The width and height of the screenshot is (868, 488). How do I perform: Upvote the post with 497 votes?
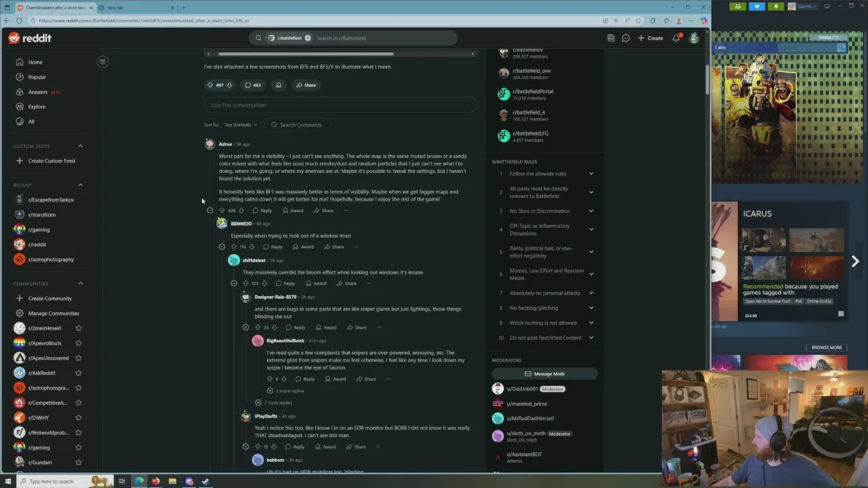(210, 85)
